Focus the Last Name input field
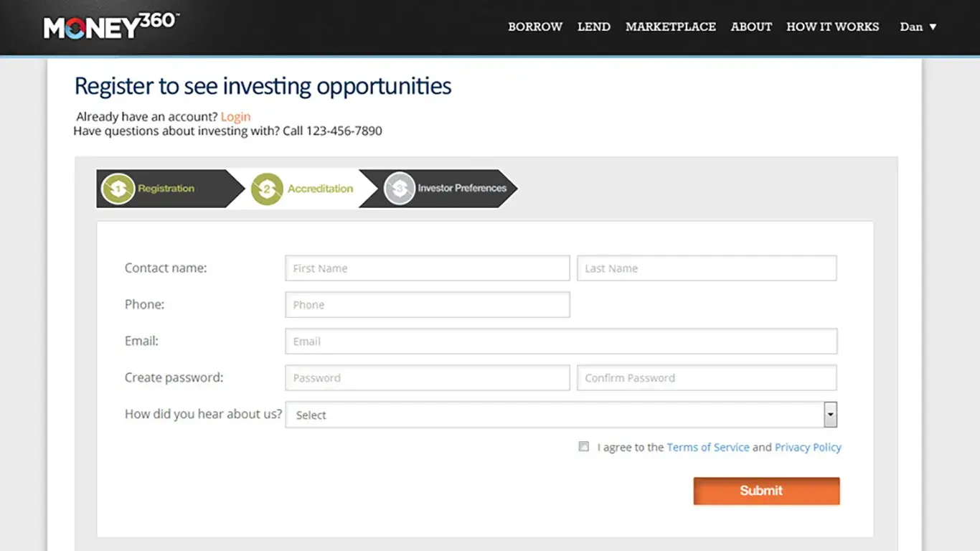The height and width of the screenshot is (551, 980). click(x=707, y=268)
